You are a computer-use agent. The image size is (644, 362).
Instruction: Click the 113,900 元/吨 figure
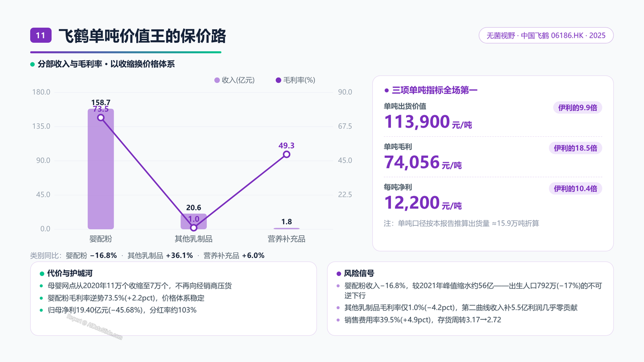tap(428, 122)
